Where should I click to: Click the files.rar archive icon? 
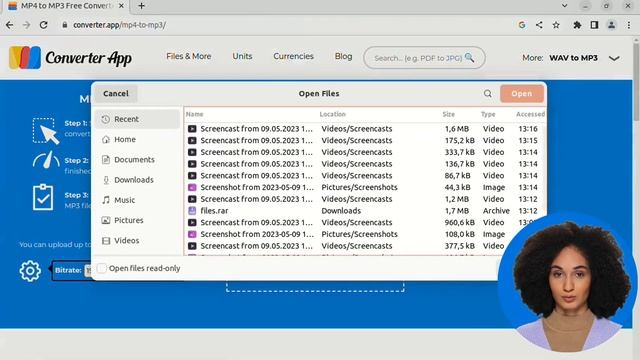pos(192,211)
